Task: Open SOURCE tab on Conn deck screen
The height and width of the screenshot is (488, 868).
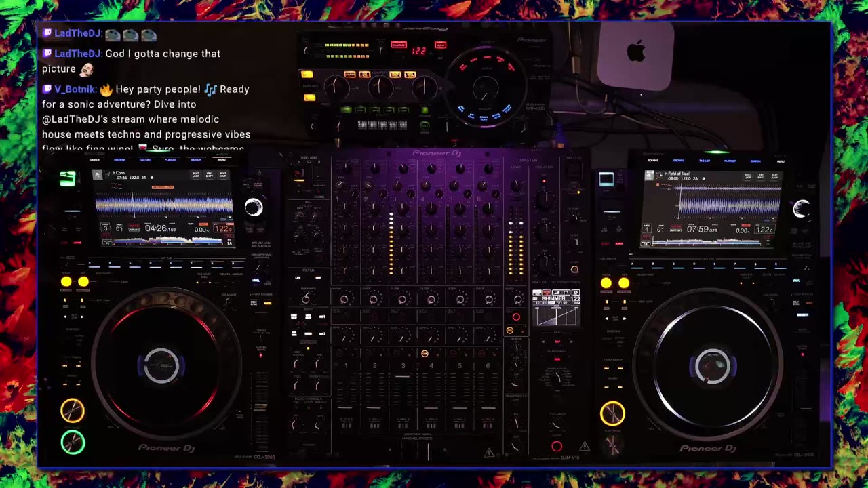Action: coord(94,160)
